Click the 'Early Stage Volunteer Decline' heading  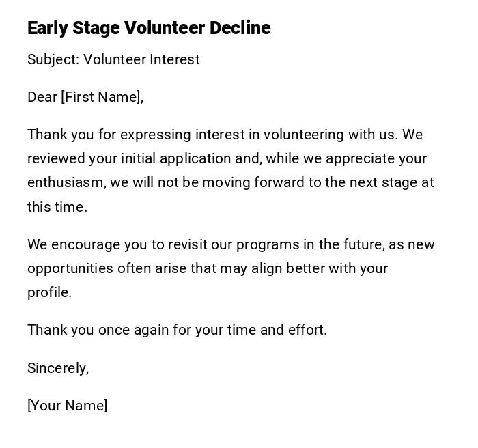pyautogui.click(x=149, y=28)
